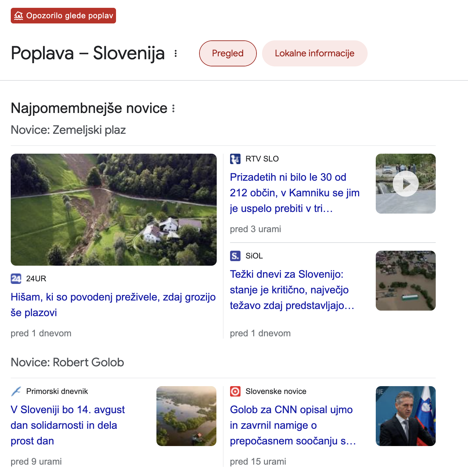The width and height of the screenshot is (468, 476).
Task: Open the options menu beside Poplava – Slovenija
Action: click(176, 53)
